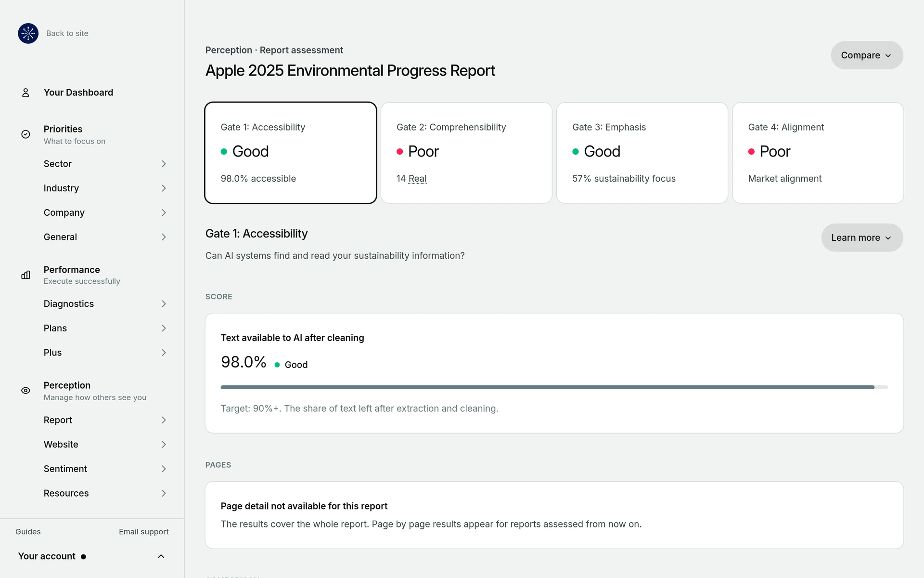Open the Sentiment menu item
This screenshot has width=924, height=578.
[x=65, y=469]
